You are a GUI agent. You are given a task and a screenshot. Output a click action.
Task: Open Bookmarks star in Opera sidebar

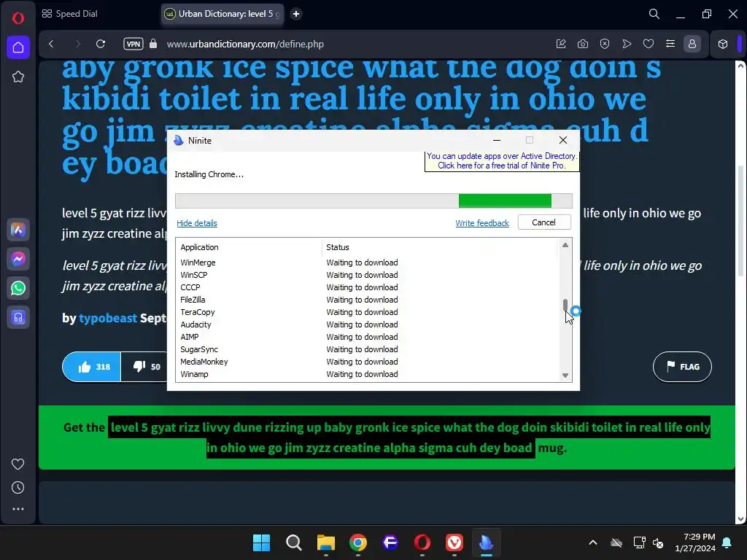(x=18, y=77)
